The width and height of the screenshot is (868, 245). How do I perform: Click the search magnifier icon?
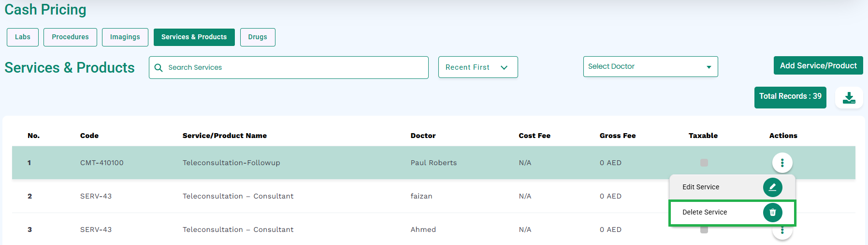158,68
